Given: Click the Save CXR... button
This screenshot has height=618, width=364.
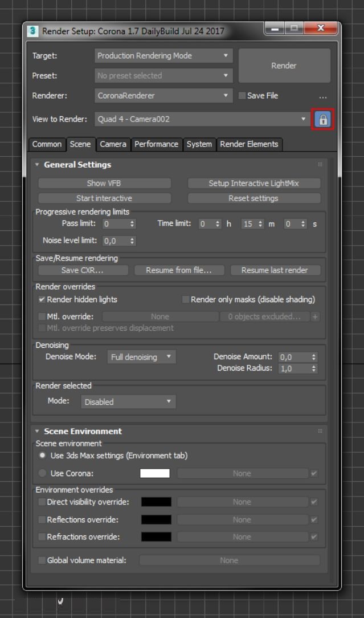Looking at the screenshot, I should click(83, 270).
